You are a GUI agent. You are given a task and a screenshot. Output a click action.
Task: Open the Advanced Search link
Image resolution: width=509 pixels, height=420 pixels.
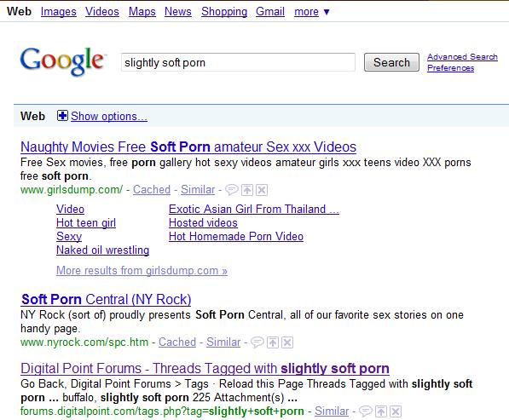click(x=462, y=57)
